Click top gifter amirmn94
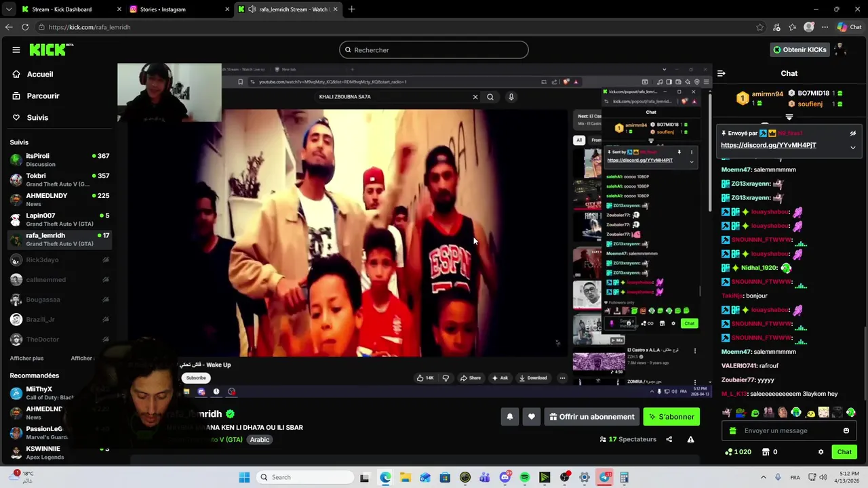The width and height of the screenshot is (868, 488). pyautogui.click(x=759, y=98)
